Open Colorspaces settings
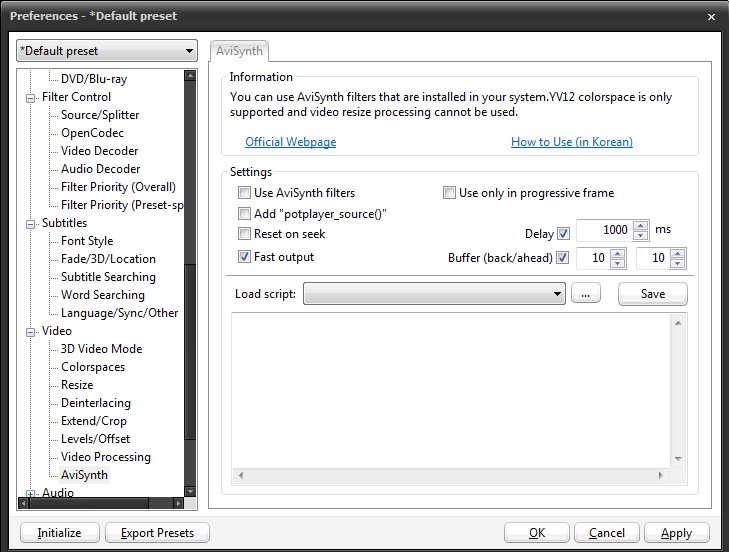The height and width of the screenshot is (552, 729). 93,367
